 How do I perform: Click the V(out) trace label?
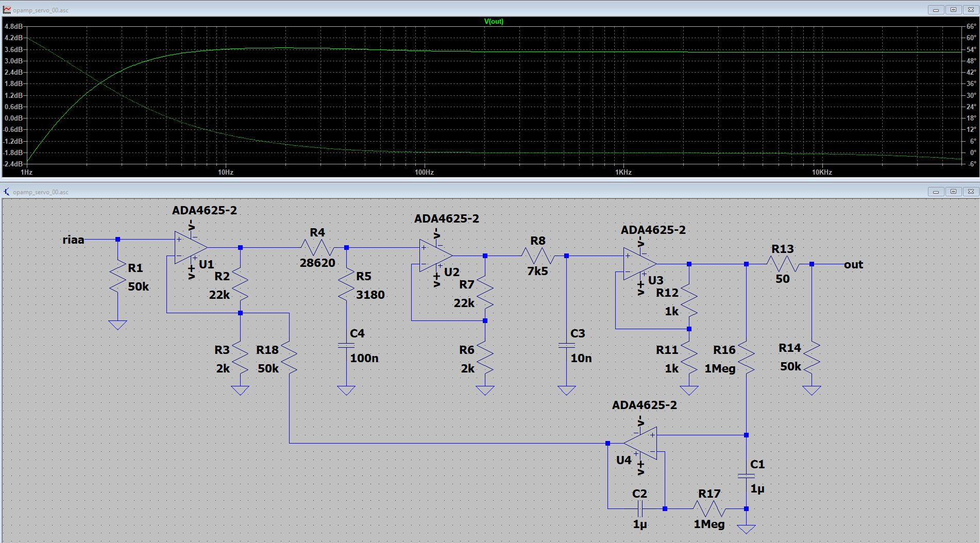(x=494, y=21)
